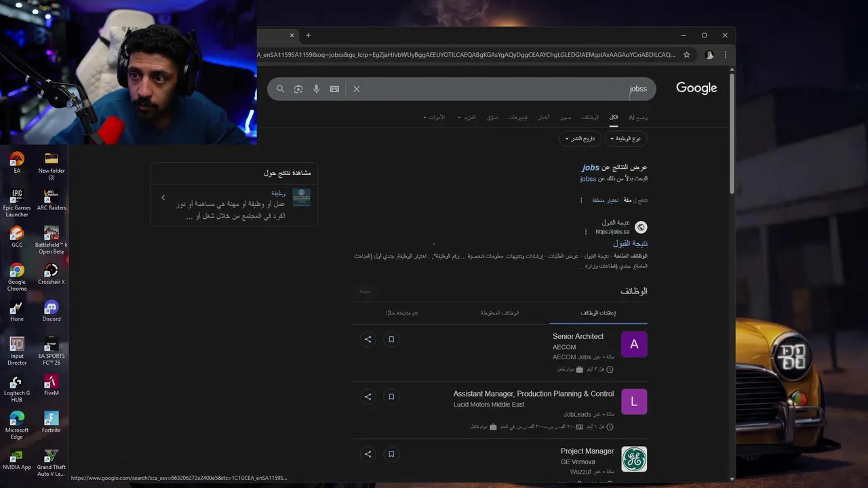This screenshot has height=488, width=868.
Task: Click the AECOM purple letter A logo
Action: point(634,344)
